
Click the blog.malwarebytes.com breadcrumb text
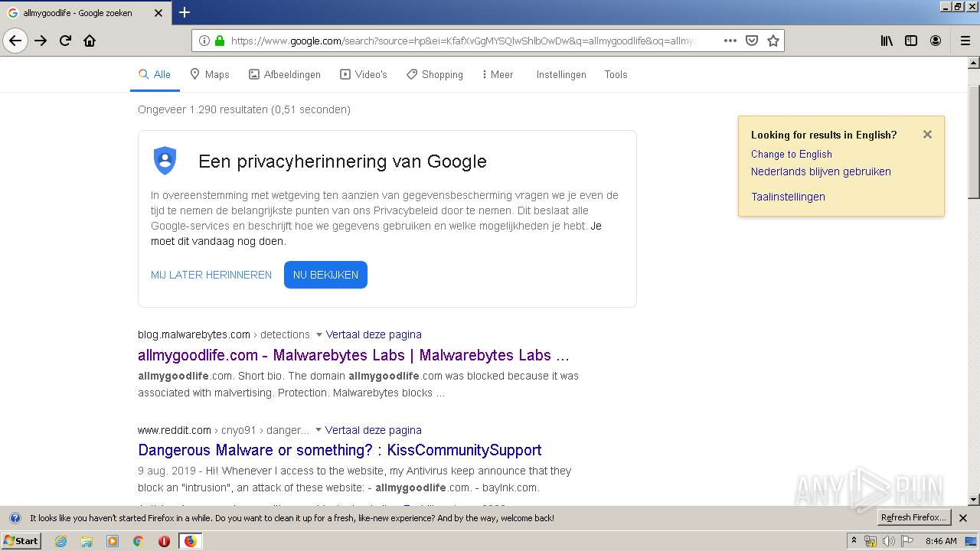tap(194, 334)
